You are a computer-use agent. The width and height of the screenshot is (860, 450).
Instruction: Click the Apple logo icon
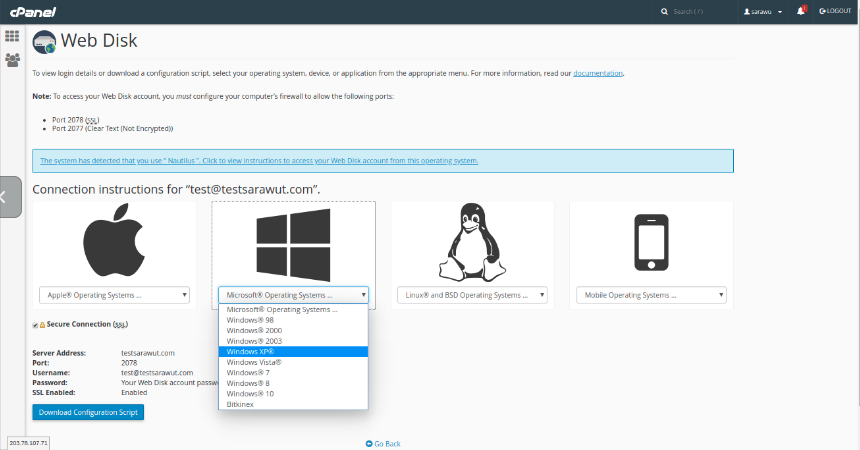coord(115,243)
